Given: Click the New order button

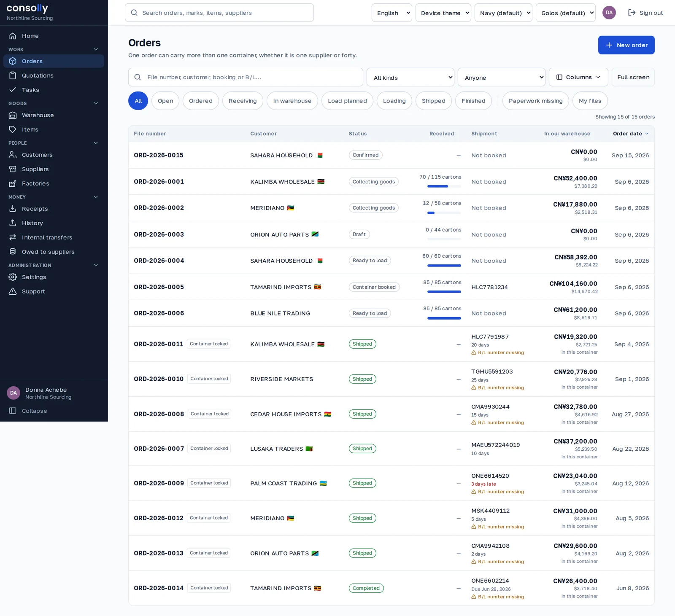Looking at the screenshot, I should [x=626, y=45].
